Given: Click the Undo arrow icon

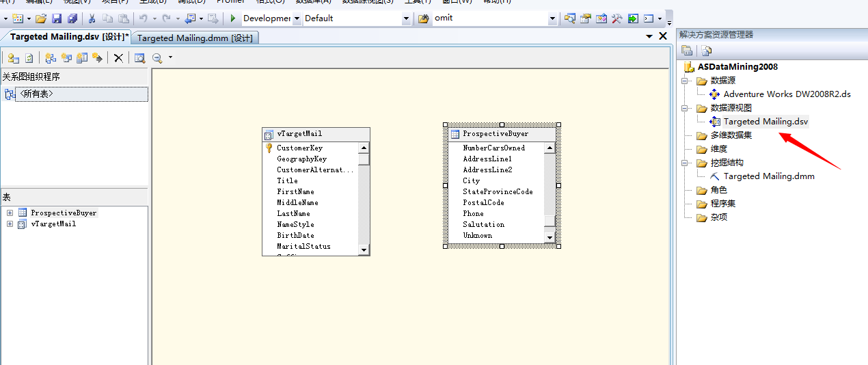Looking at the screenshot, I should 144,18.
